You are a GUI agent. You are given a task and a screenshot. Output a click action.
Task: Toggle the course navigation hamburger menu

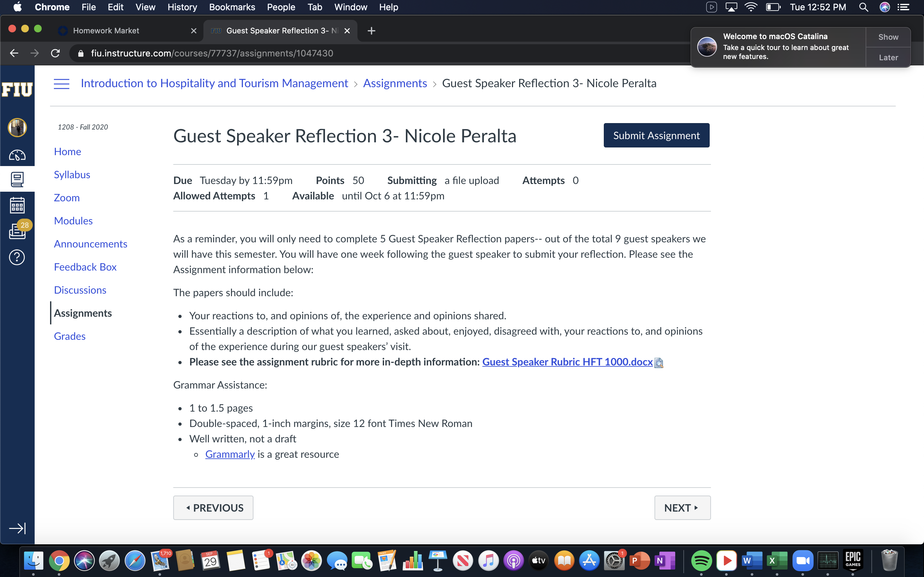point(62,84)
